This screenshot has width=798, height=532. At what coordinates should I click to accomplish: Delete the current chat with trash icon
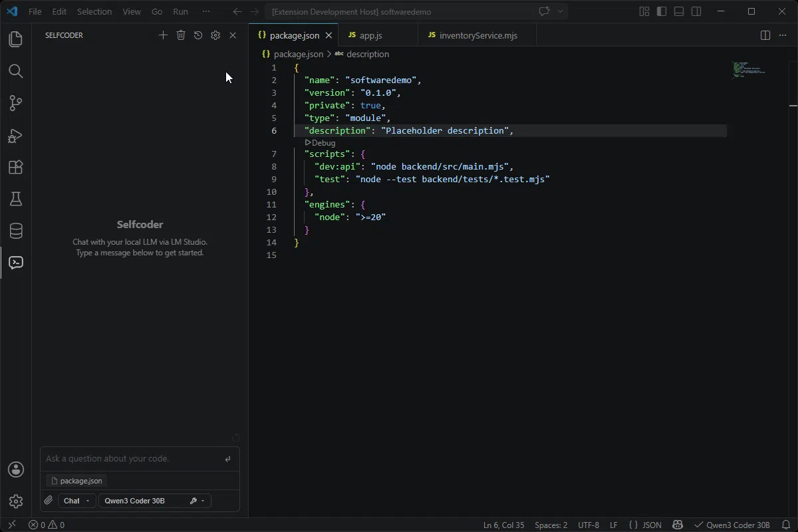click(181, 35)
